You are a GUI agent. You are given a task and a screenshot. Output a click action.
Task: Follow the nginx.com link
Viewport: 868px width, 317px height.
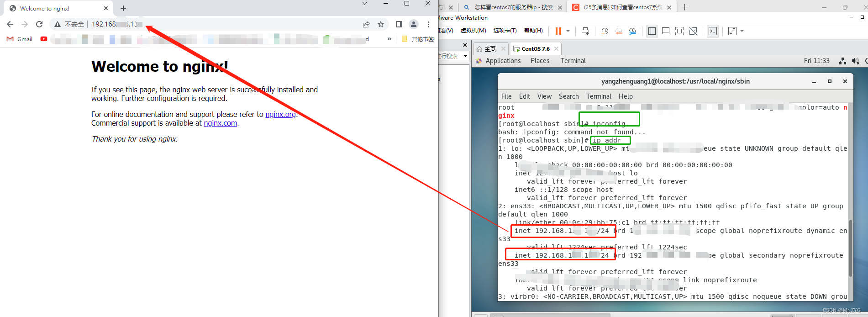(x=221, y=123)
